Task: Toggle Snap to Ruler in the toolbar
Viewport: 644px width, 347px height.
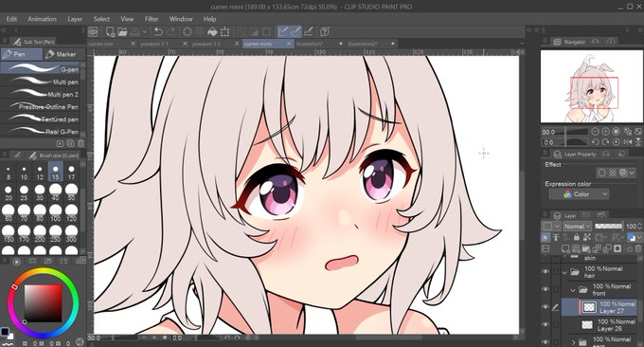Action: point(283,31)
